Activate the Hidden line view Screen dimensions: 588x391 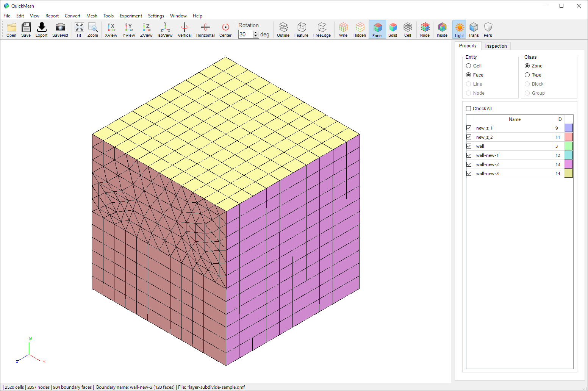pyautogui.click(x=359, y=30)
